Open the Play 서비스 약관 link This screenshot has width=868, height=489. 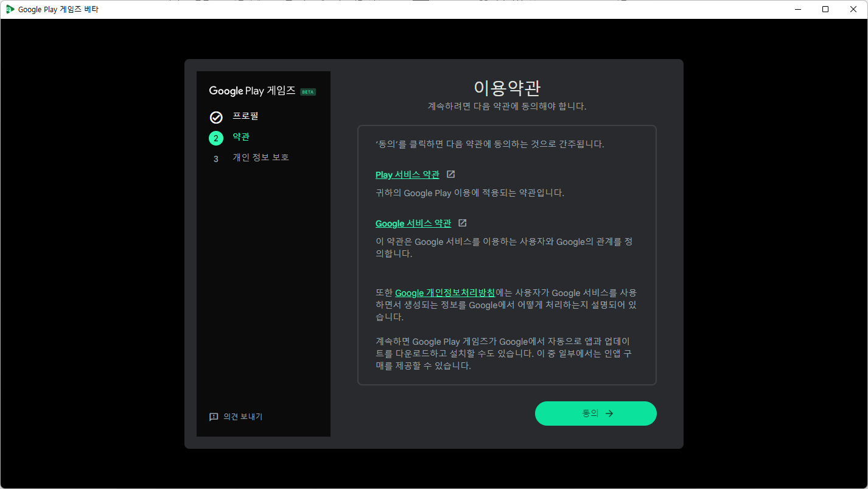[407, 175]
